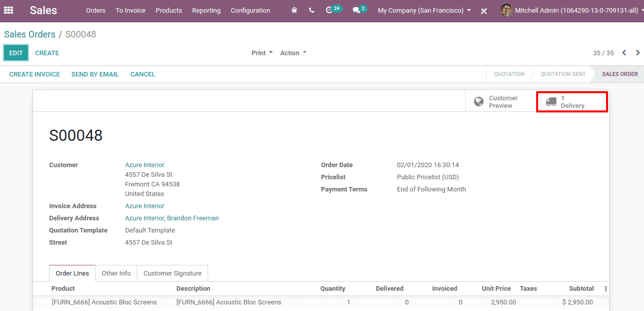The image size is (644, 311).
Task: Click the Taxes column header
Action: tap(528, 289)
